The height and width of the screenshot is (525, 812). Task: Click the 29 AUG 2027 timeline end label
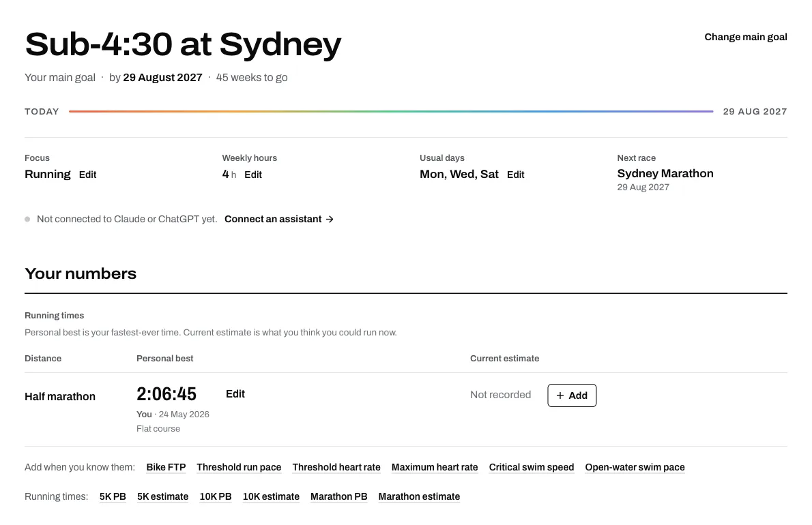(x=755, y=112)
